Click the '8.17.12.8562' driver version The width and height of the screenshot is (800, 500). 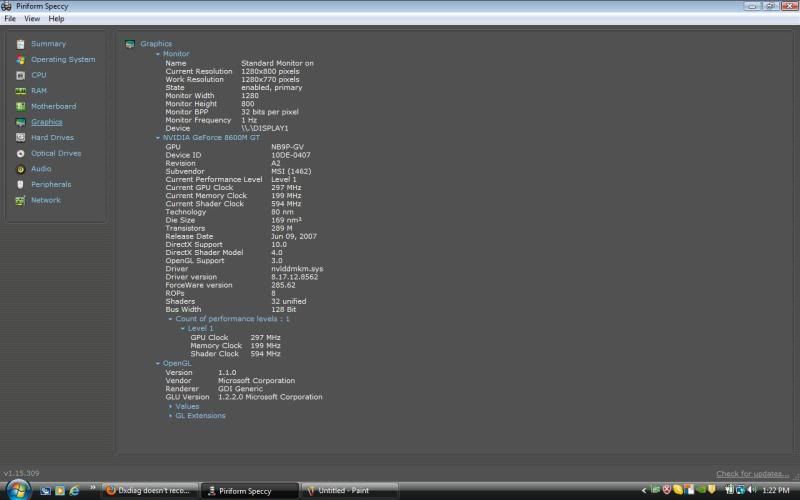(294, 277)
